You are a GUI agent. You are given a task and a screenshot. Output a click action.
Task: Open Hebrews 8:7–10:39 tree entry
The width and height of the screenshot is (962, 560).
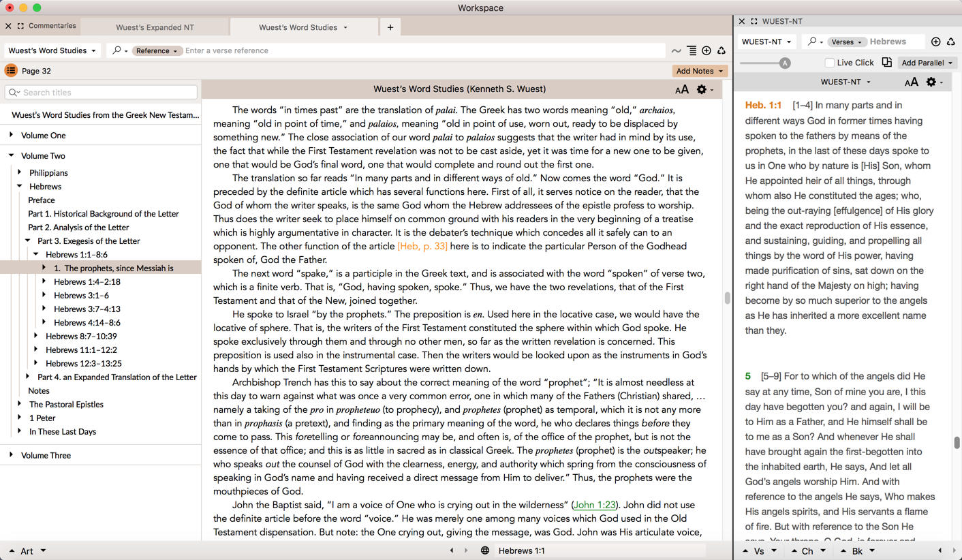pos(81,337)
